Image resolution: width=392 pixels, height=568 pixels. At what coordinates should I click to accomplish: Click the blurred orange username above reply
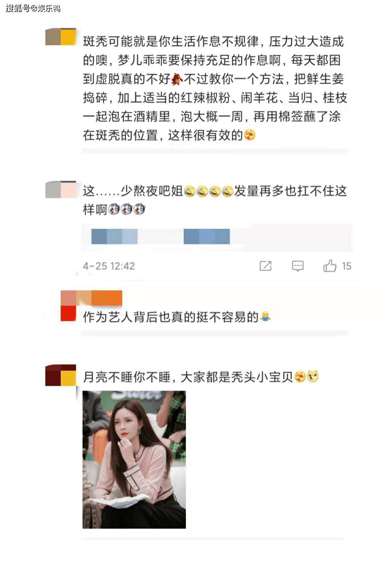click(91, 298)
